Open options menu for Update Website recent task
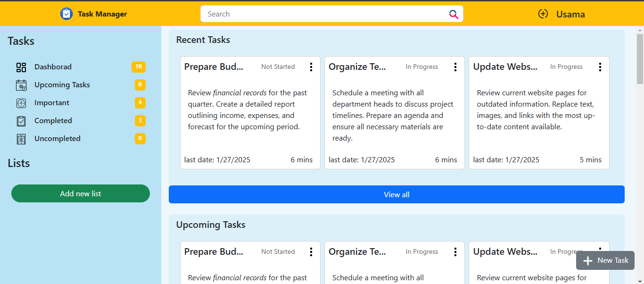 click(x=600, y=67)
